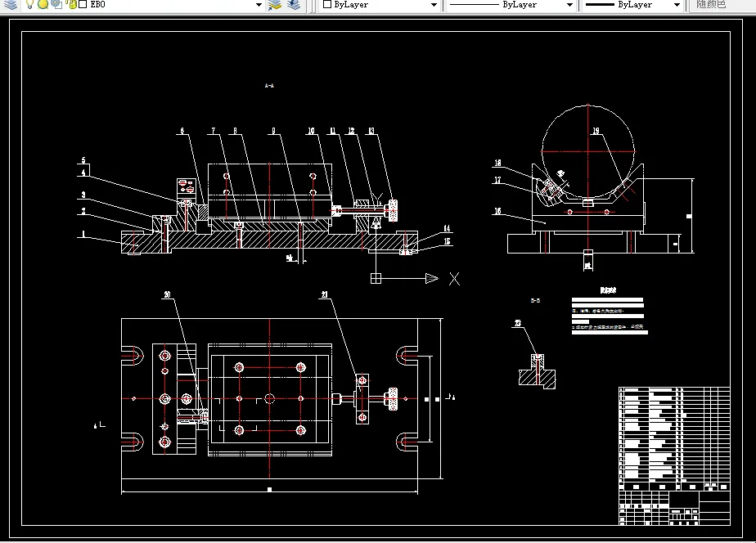
Task: Toggle freeze/thaw sun icon for EBO layer
Action: point(43,4)
